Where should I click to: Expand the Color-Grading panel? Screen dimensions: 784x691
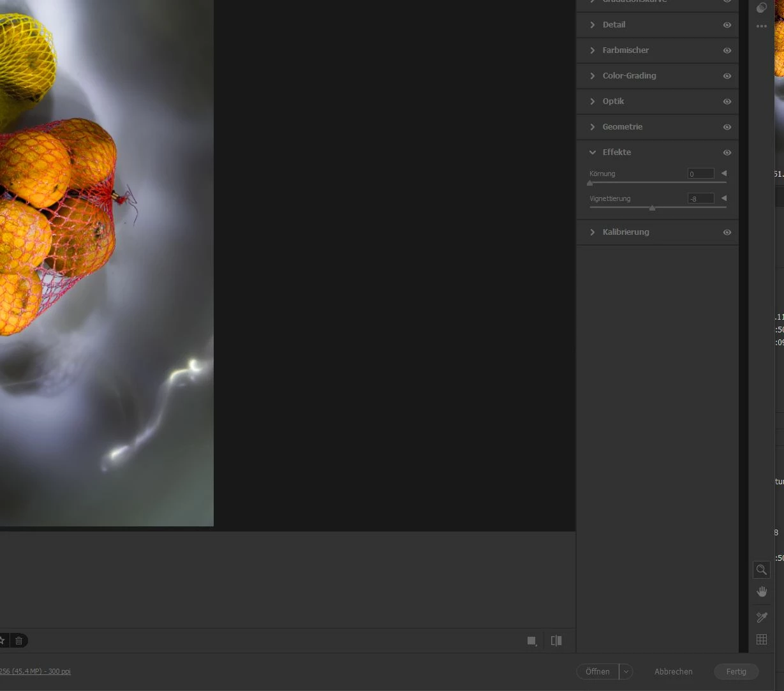(x=593, y=76)
